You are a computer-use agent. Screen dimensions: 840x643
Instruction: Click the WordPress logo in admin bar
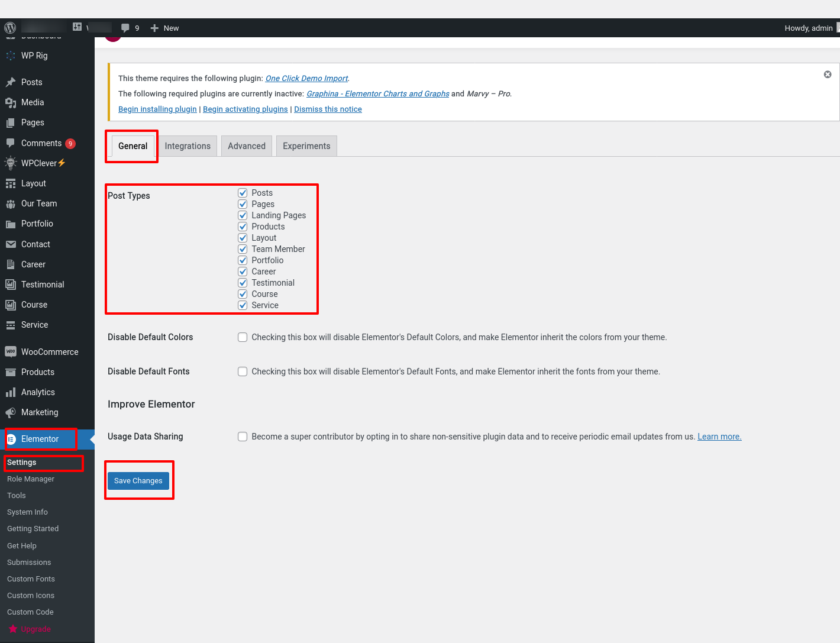(10, 28)
